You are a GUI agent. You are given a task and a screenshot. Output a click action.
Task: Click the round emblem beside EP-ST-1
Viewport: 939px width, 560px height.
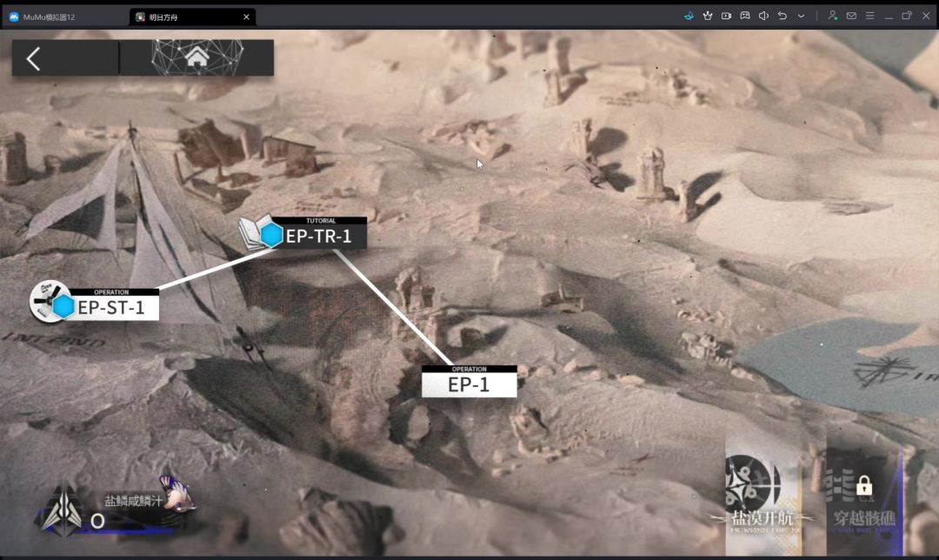[x=48, y=301]
